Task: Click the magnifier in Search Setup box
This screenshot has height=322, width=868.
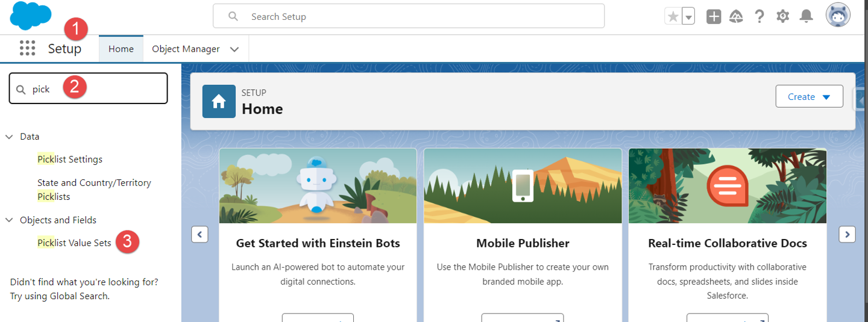Action: [x=233, y=16]
